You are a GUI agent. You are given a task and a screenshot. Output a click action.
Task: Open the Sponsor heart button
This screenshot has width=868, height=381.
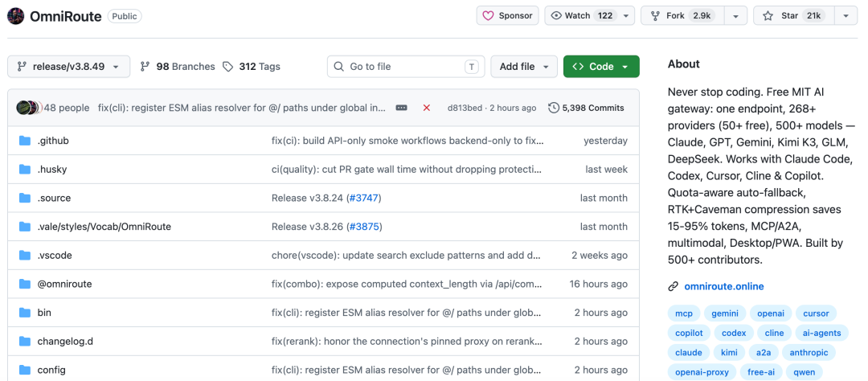pos(508,15)
